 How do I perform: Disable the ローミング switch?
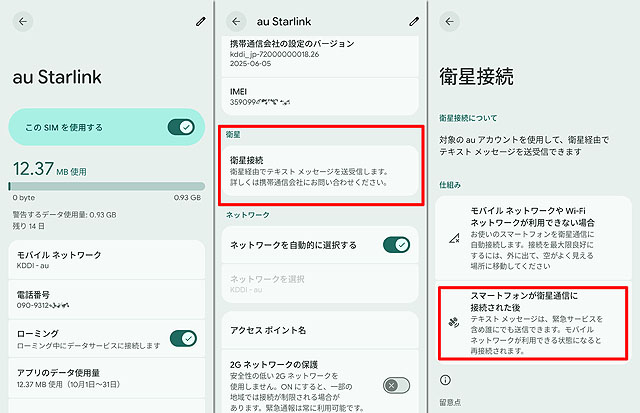[x=182, y=339]
